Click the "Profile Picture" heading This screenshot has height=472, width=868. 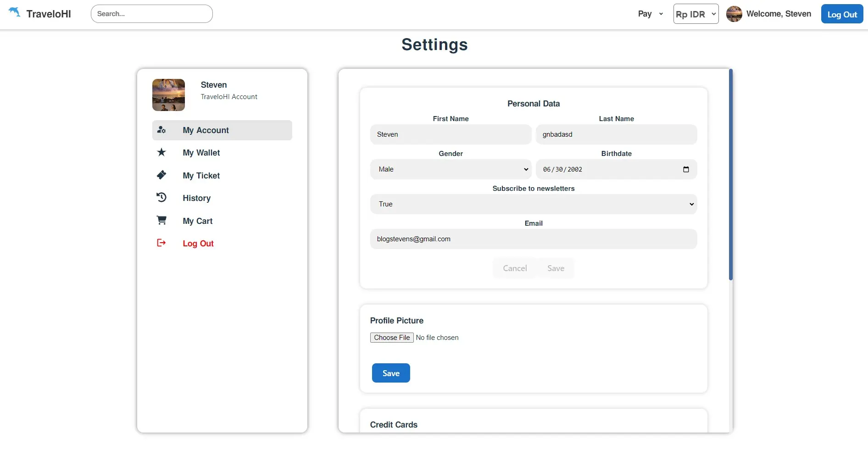coord(397,321)
